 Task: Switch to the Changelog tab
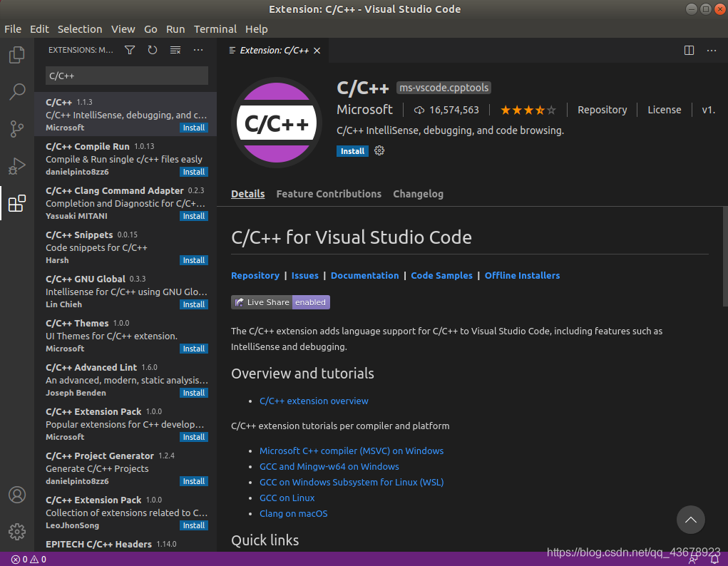419,194
